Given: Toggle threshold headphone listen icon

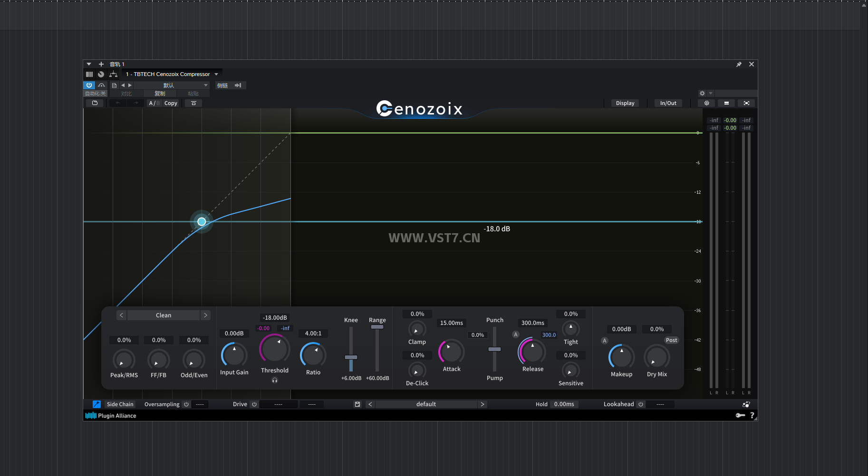Looking at the screenshot, I should click(275, 380).
